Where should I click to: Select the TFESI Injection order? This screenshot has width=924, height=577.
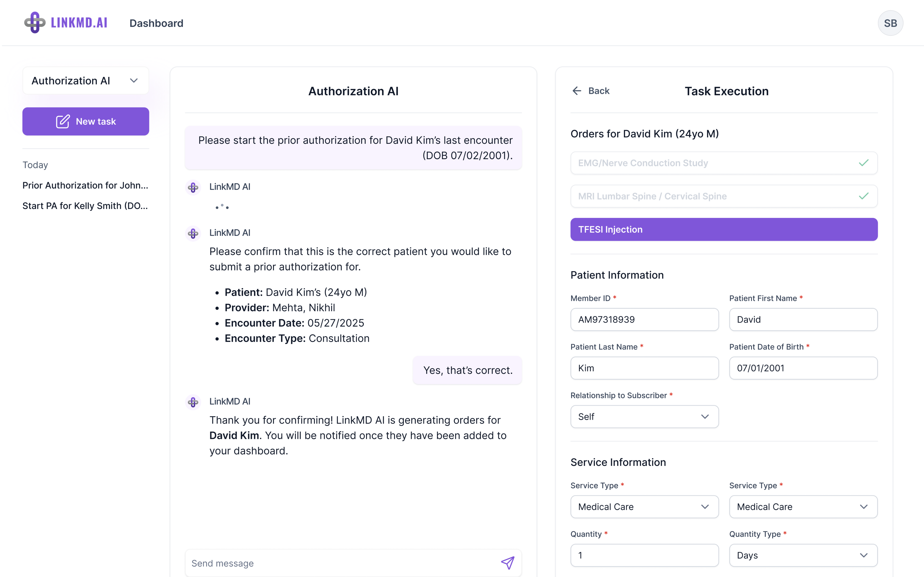723,229
